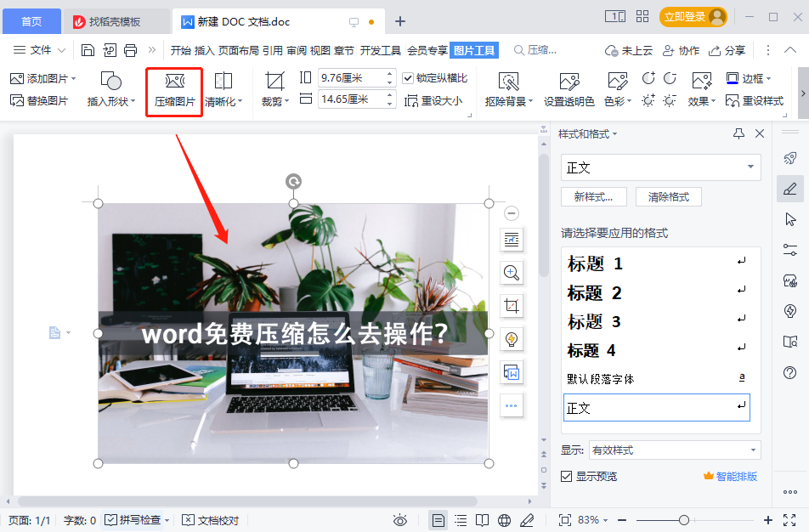Click the three-dots more icon beside image
Screen dimensions: 809x532
[x=512, y=405]
